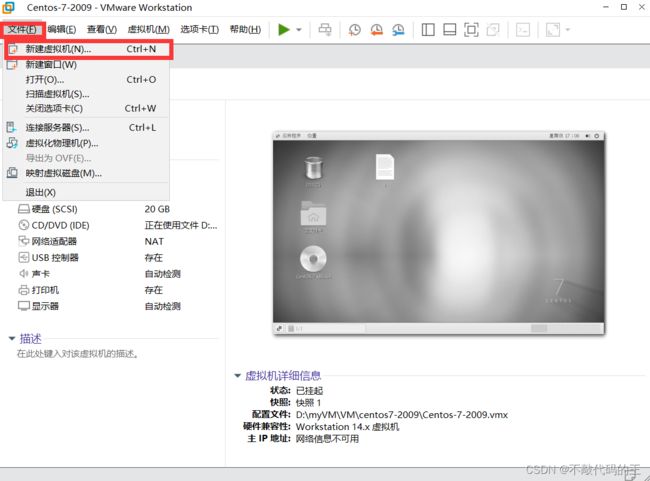The image size is (650, 481).
Task: Click the display monitor icon
Action: tap(24, 306)
